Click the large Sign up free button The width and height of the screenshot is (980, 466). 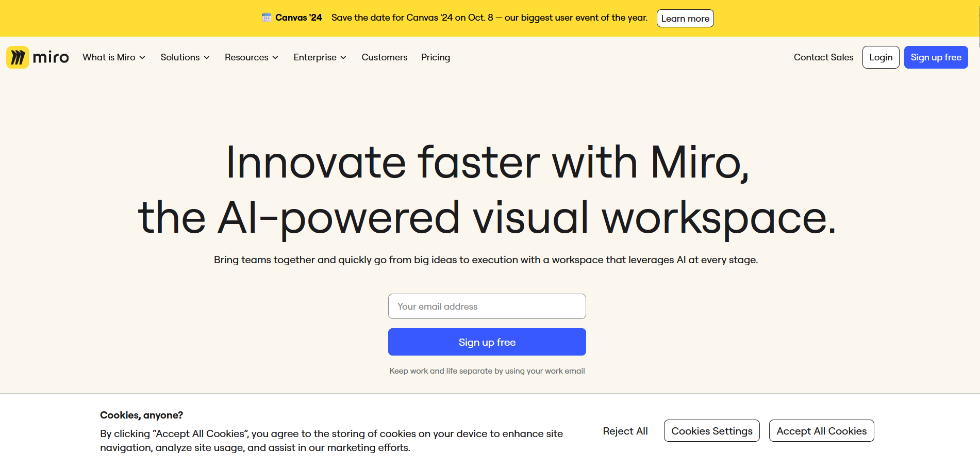tap(487, 342)
